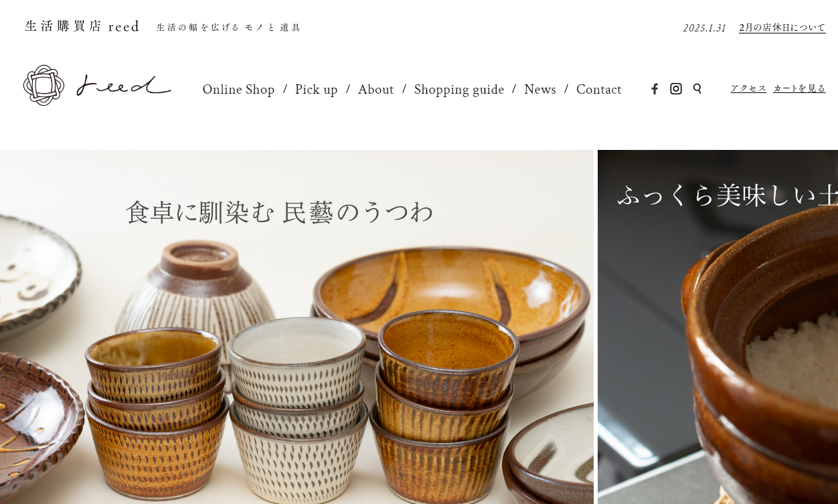Click the ふっくら美味しい slide heading
Viewport: 838px width, 504px height.
tap(728, 195)
